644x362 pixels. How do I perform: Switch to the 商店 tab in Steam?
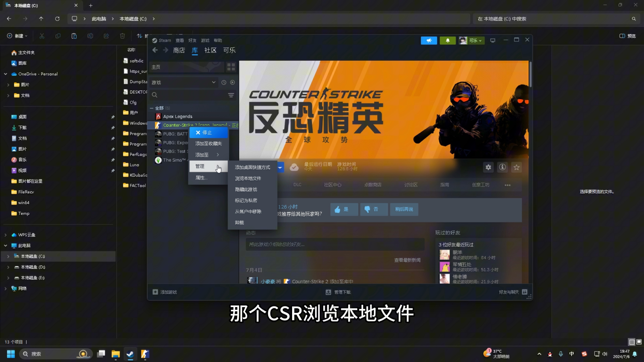pyautogui.click(x=179, y=50)
